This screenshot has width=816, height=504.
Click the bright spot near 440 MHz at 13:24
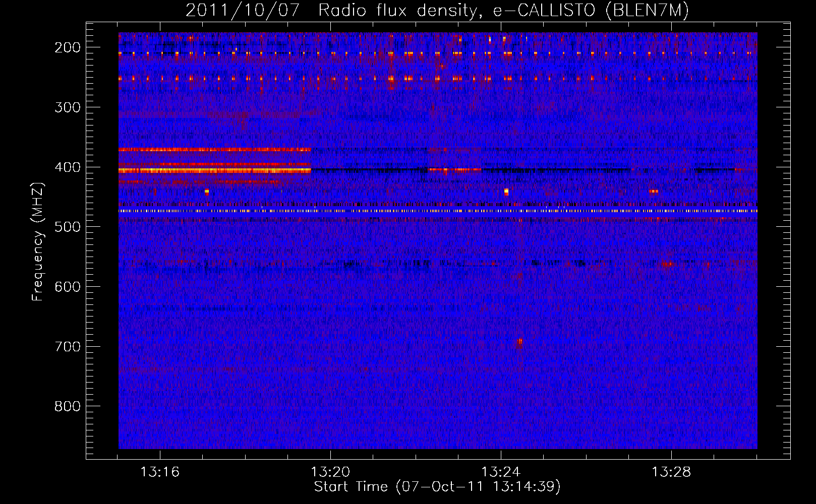point(506,192)
